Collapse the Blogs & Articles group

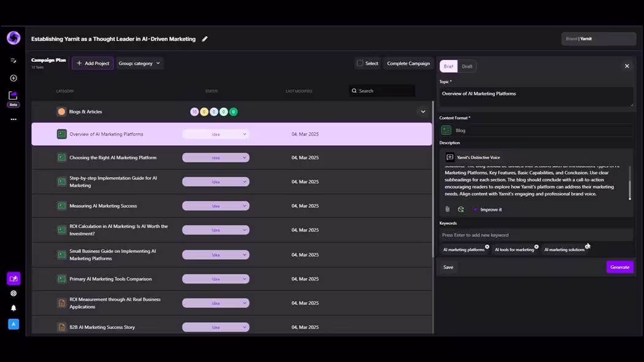click(x=423, y=111)
